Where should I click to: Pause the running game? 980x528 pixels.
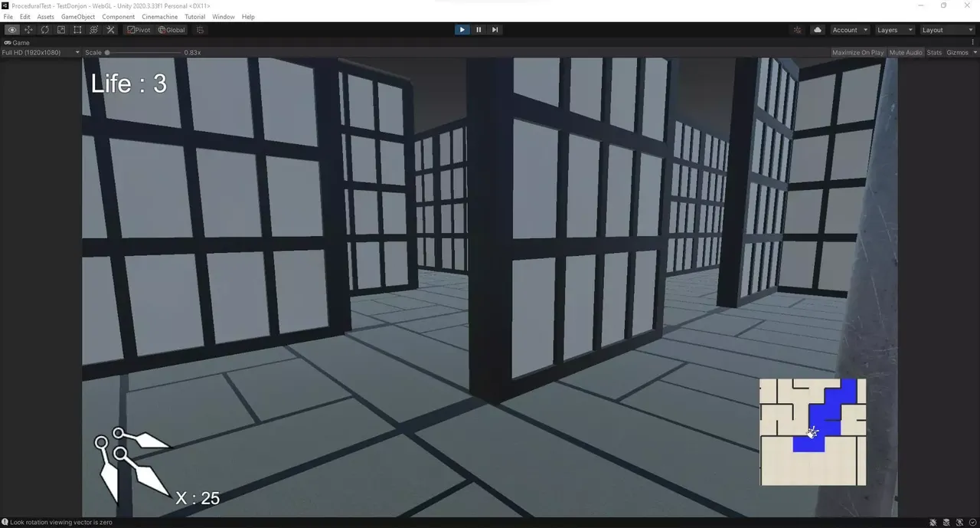[x=479, y=30]
